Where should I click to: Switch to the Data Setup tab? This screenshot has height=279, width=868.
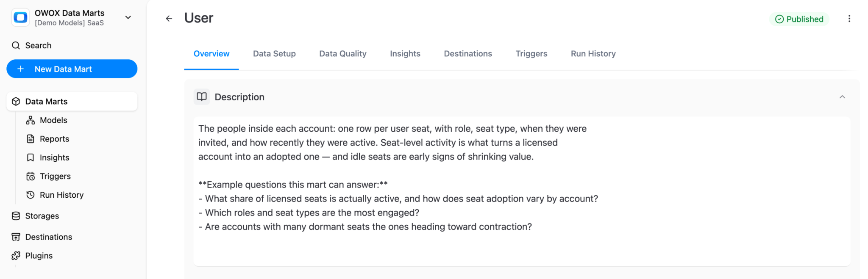point(274,54)
